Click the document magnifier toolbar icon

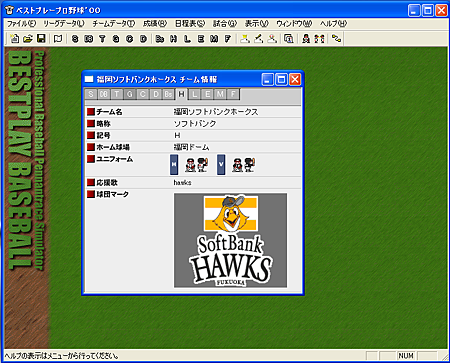(x=289, y=39)
